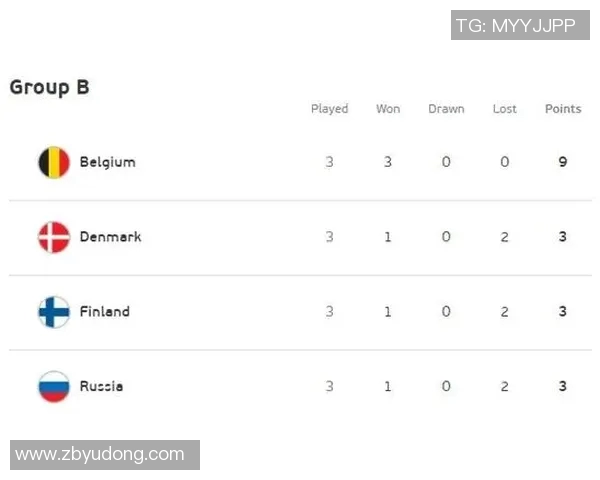Click the www.zbyudong.com watermark link
This screenshot has width=600, height=480.
point(100,454)
